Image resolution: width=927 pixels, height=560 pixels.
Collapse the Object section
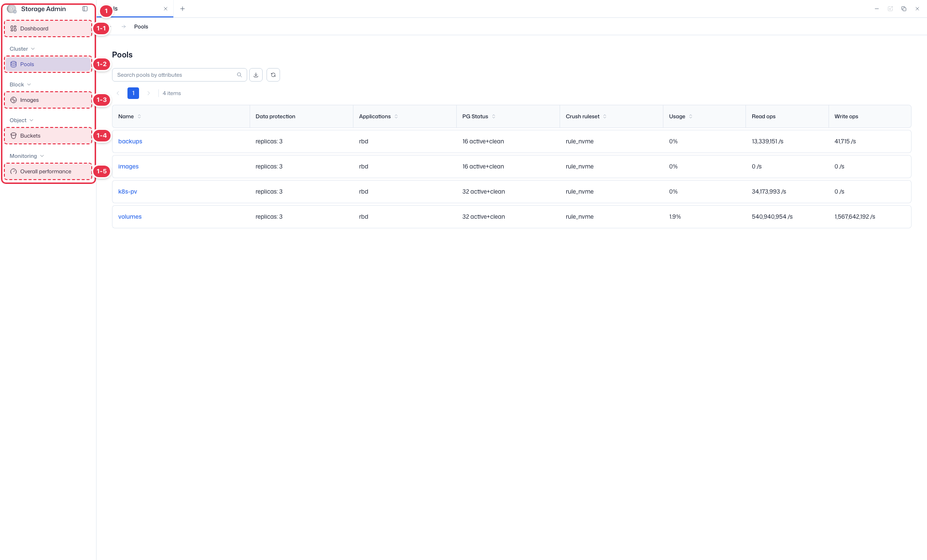[22, 120]
